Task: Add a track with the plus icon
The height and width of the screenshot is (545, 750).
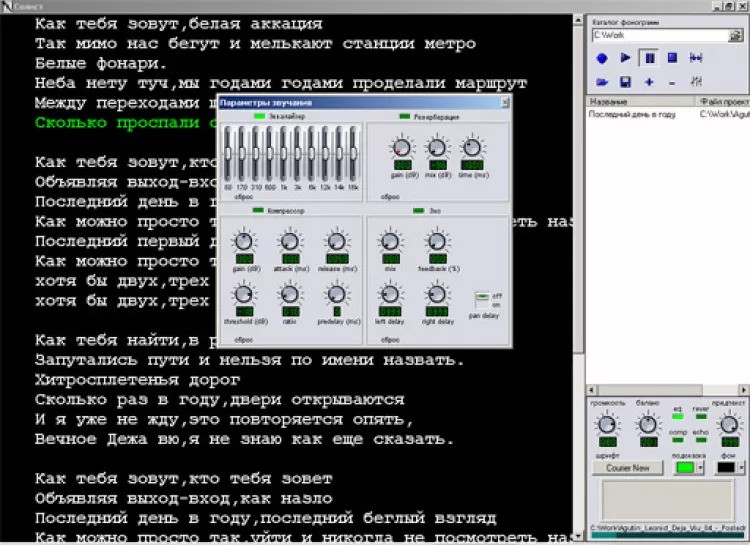Action: click(649, 82)
